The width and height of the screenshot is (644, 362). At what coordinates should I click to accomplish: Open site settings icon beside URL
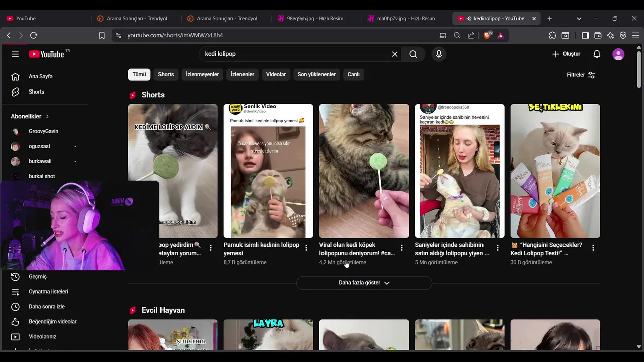(x=118, y=35)
